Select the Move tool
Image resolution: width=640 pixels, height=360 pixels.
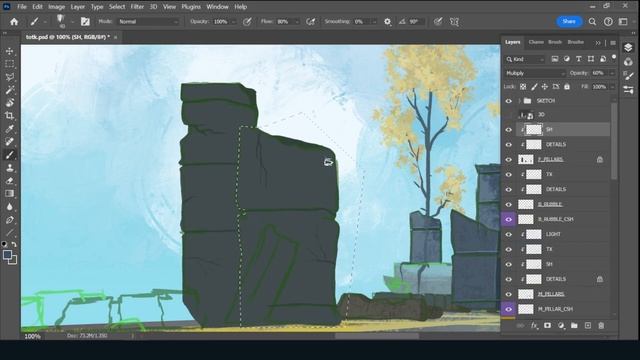pyautogui.click(x=9, y=51)
